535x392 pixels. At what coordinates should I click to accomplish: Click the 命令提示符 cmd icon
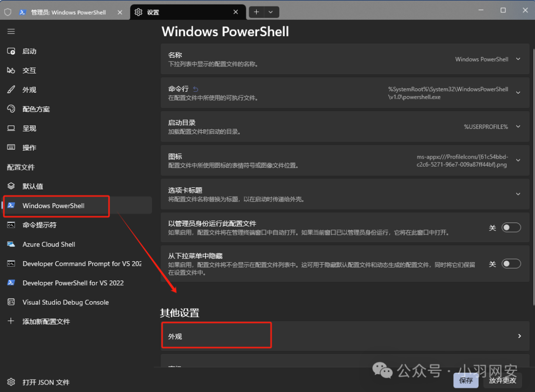click(x=11, y=224)
